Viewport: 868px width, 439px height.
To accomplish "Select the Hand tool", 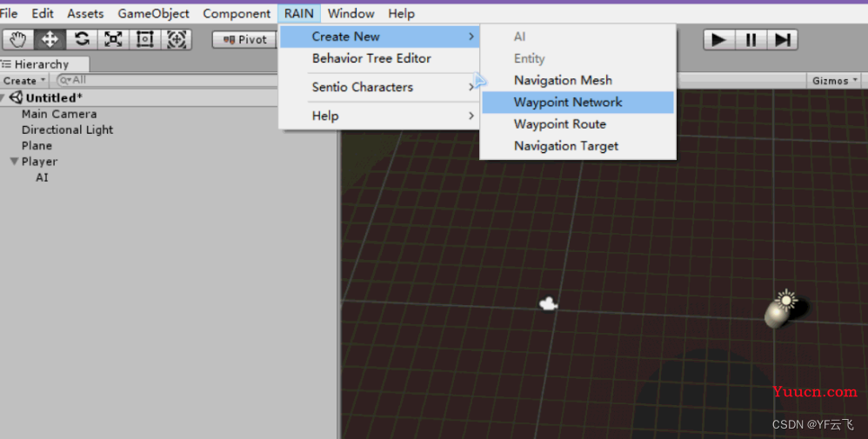I will click(18, 39).
